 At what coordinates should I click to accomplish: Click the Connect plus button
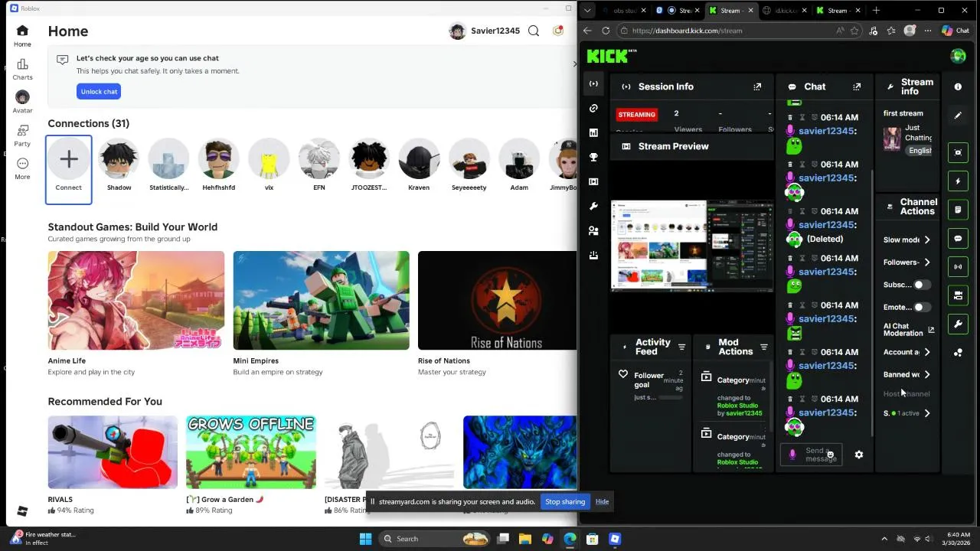click(68, 159)
